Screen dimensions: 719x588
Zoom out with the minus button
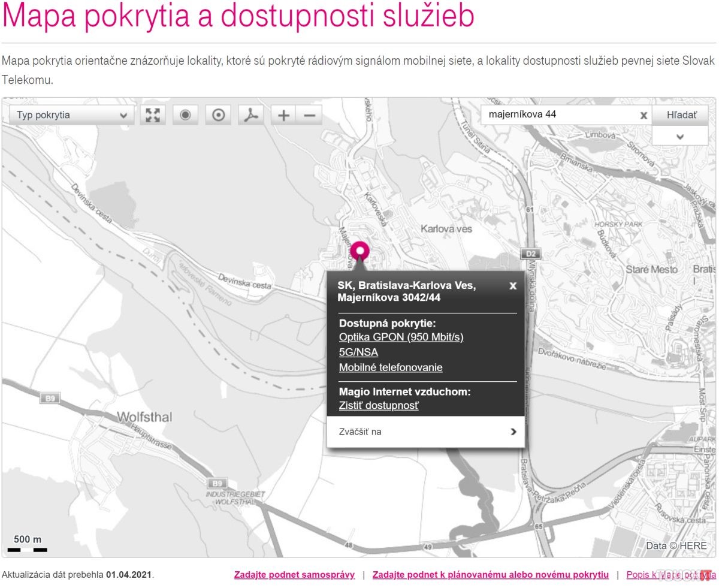tap(309, 115)
